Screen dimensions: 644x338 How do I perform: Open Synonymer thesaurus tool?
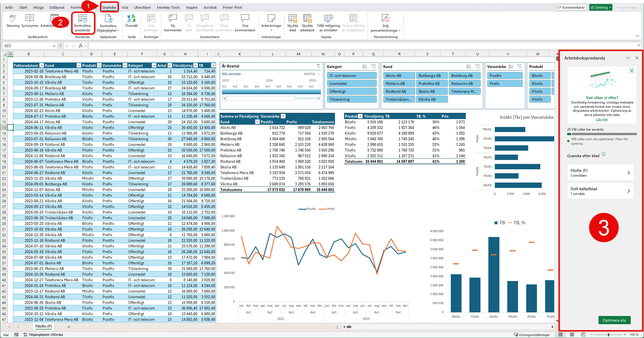pyautogui.click(x=30, y=23)
